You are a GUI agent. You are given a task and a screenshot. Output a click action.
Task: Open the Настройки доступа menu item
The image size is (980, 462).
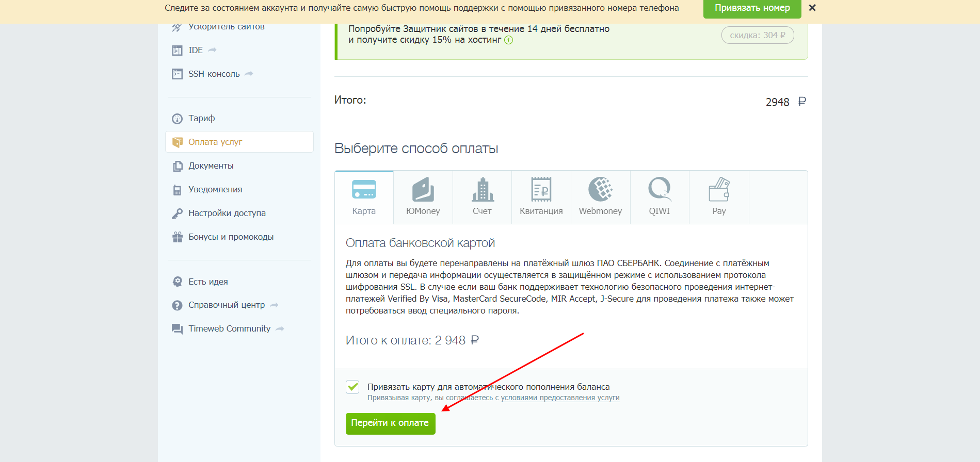click(227, 213)
